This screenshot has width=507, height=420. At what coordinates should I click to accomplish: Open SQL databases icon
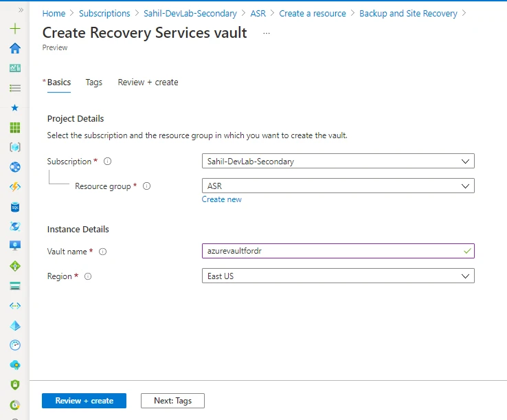tap(15, 207)
